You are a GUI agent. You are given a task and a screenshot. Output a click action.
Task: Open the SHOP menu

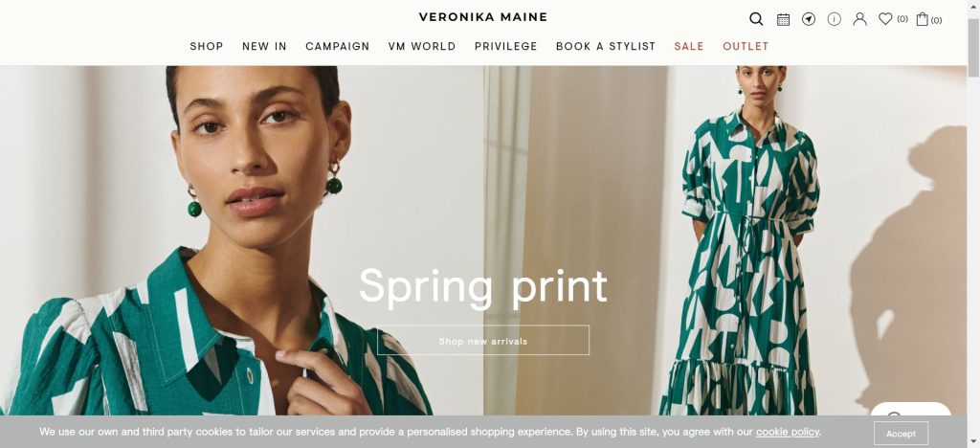pyautogui.click(x=207, y=46)
